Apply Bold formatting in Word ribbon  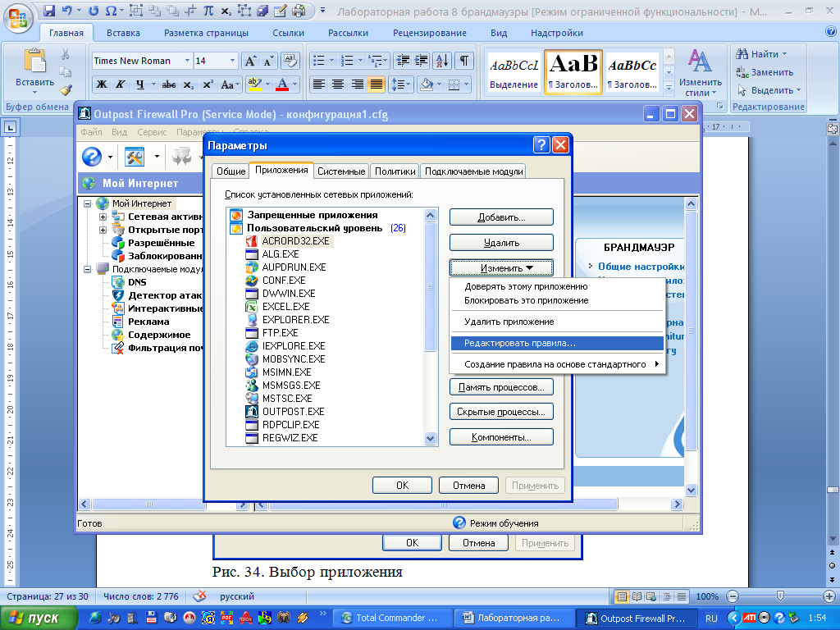(x=101, y=84)
